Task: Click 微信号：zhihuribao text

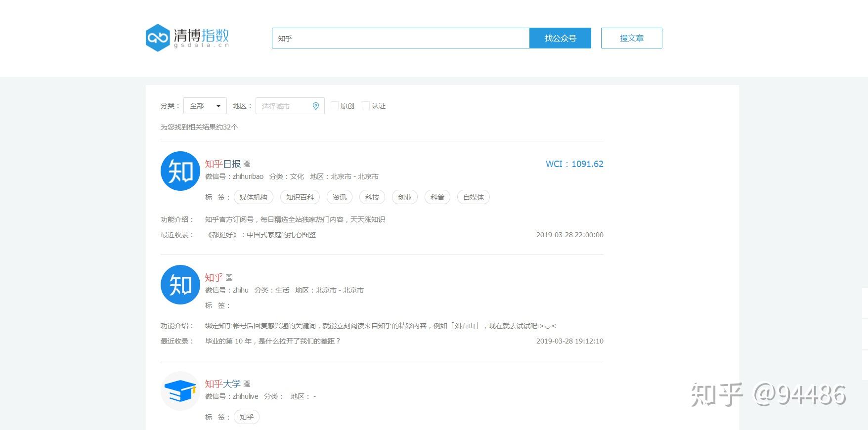Action: pyautogui.click(x=234, y=176)
